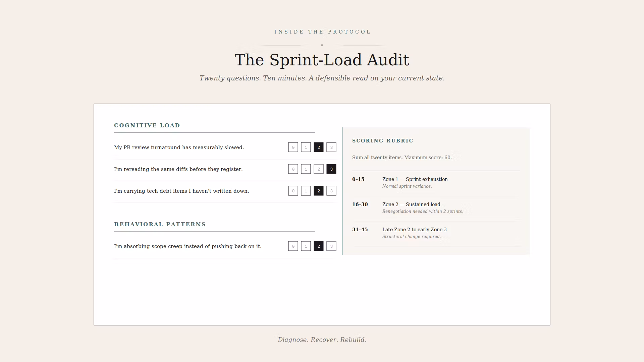Select score 2 for PR review turnaround
Image resolution: width=644 pixels, height=362 pixels.
point(318,147)
